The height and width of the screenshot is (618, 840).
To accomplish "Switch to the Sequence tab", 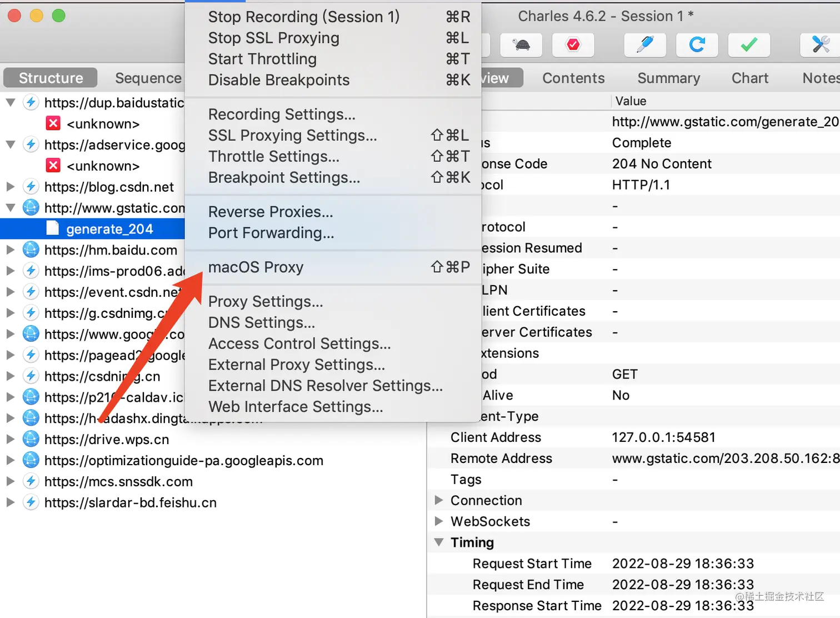I will (148, 78).
